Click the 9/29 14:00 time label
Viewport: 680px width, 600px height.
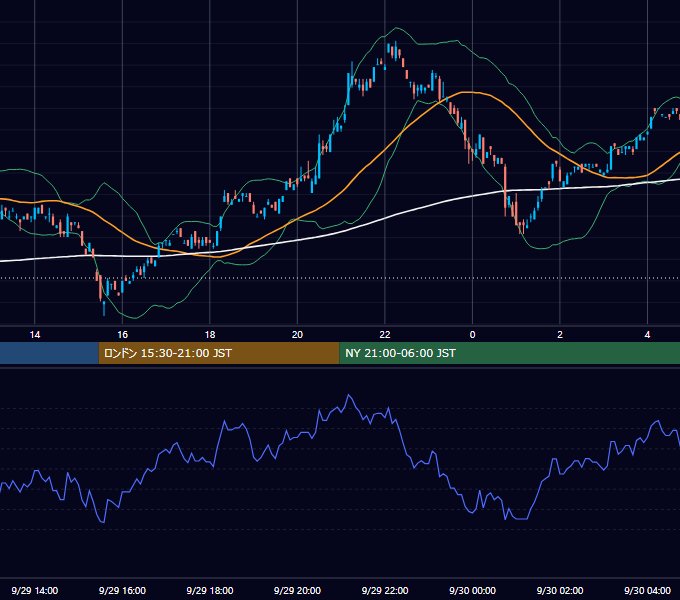tap(35, 590)
